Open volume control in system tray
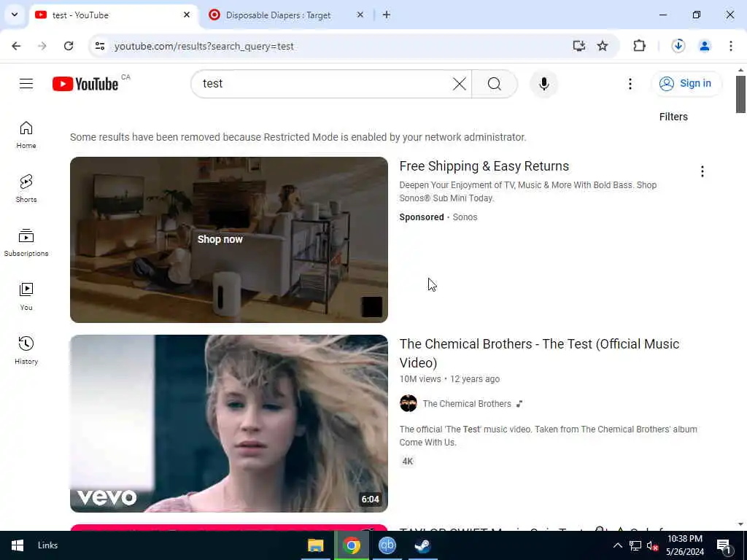The image size is (747, 560). [653, 545]
